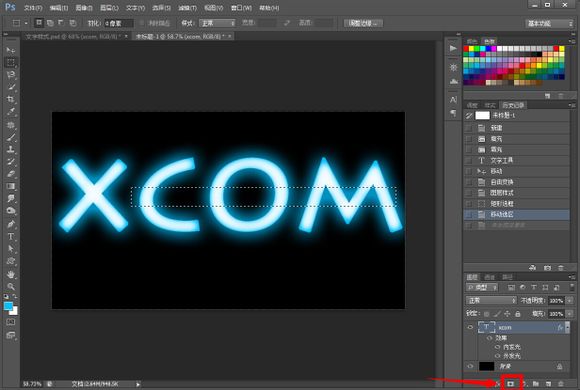
Task: Choose Add to selection mode in options bar
Action: pos(50,23)
